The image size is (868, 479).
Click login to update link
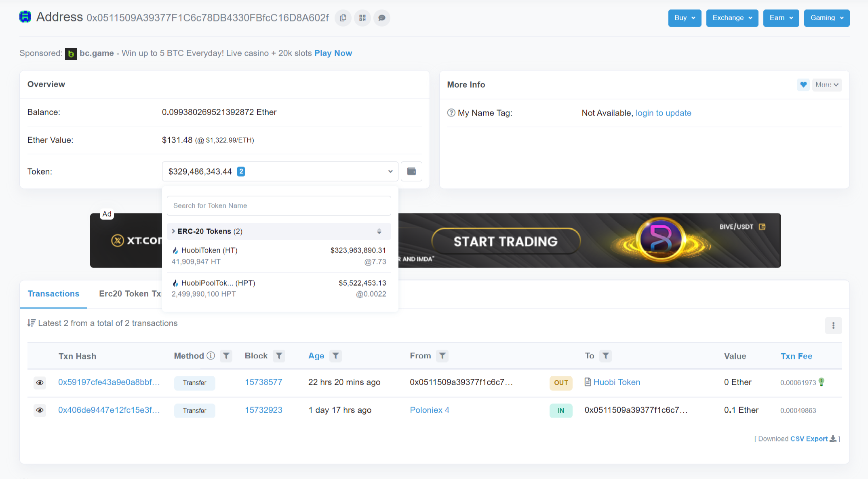click(x=664, y=113)
